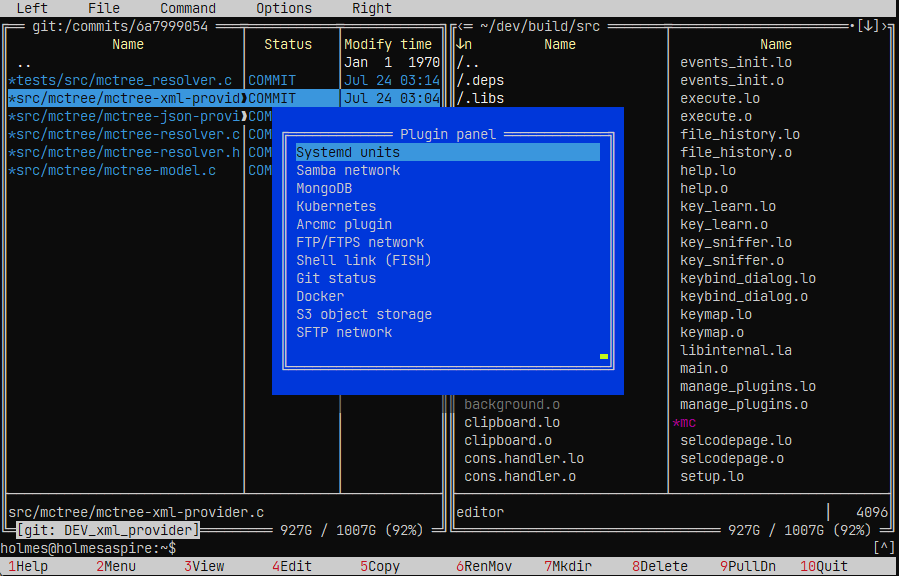Screen dimensions: 899x576
Task: Sort left panel by Status column header
Action: [x=288, y=44]
